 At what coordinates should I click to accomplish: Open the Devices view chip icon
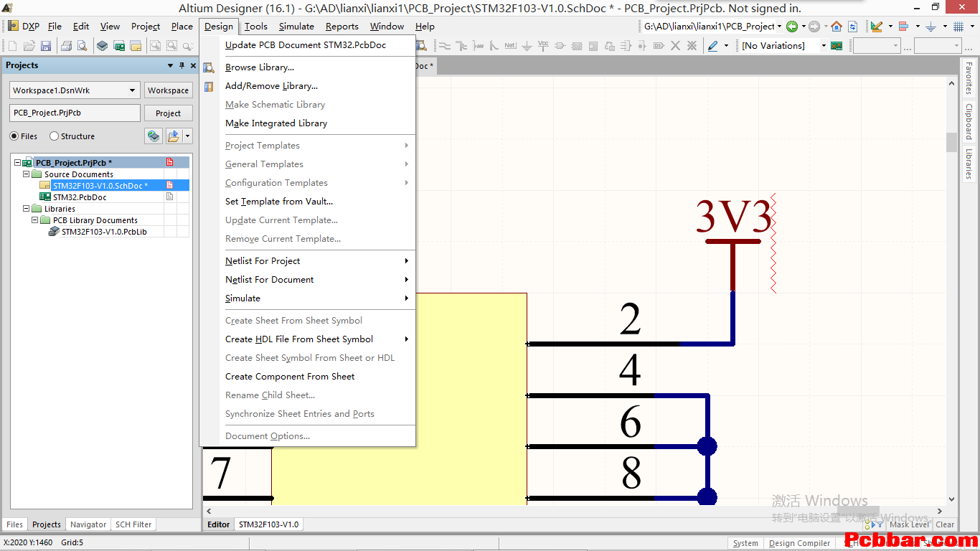[x=102, y=46]
